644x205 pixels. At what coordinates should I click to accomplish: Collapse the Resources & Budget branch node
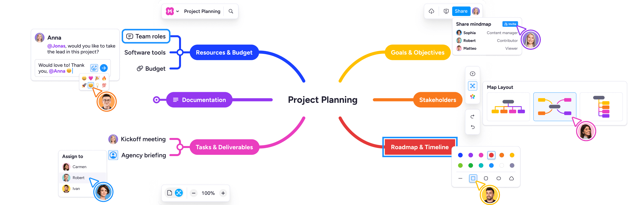pyautogui.click(x=180, y=52)
